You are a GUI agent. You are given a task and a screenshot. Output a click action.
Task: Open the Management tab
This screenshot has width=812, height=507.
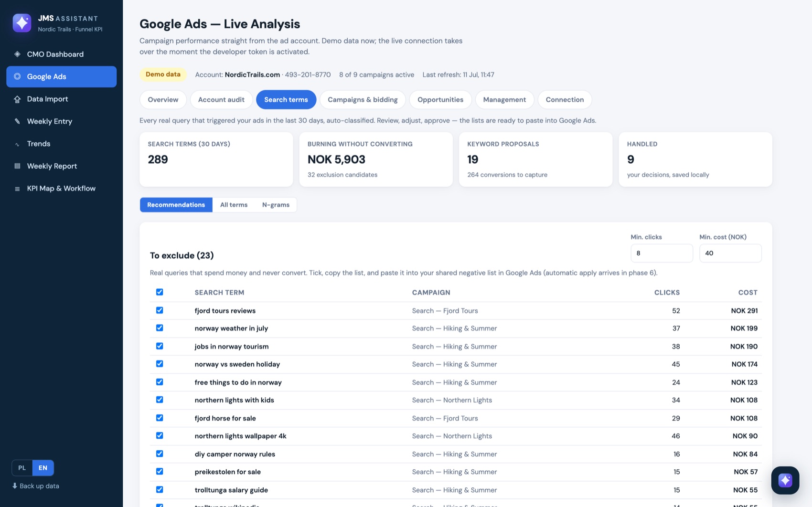pos(504,99)
